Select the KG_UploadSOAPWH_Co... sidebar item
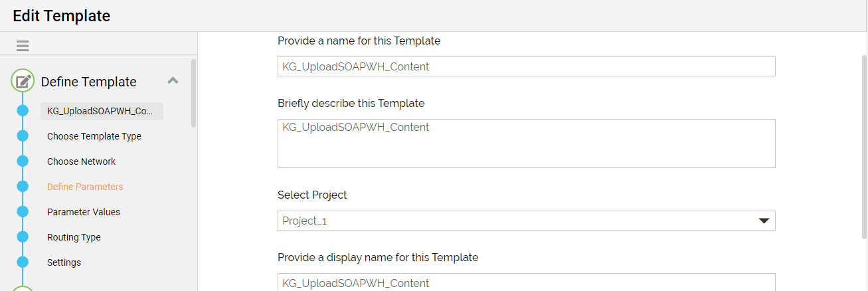 pyautogui.click(x=102, y=111)
